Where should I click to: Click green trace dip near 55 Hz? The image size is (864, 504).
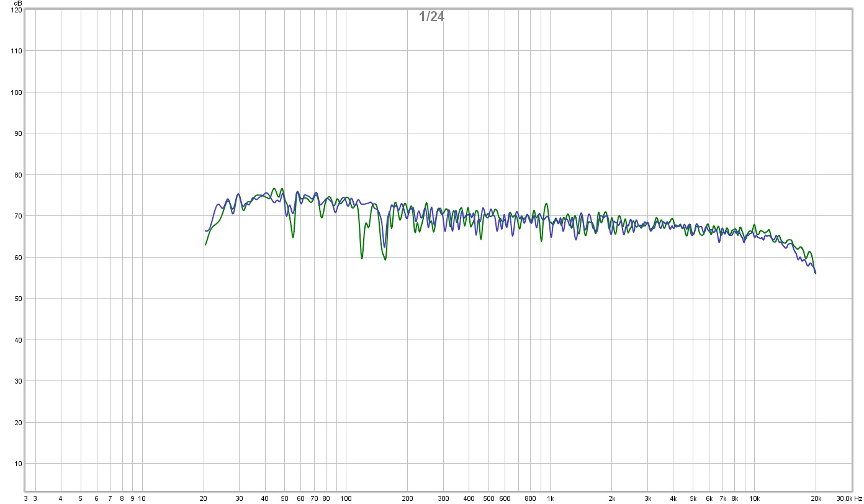[x=293, y=236]
